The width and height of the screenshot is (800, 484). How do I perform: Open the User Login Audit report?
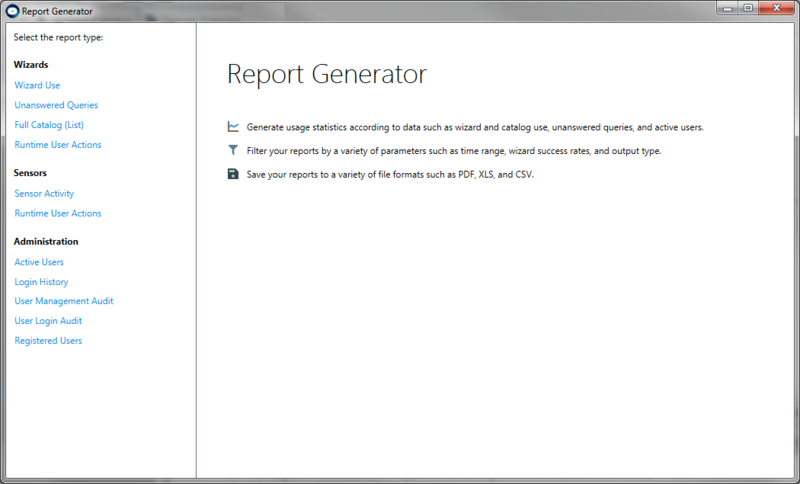coord(48,321)
